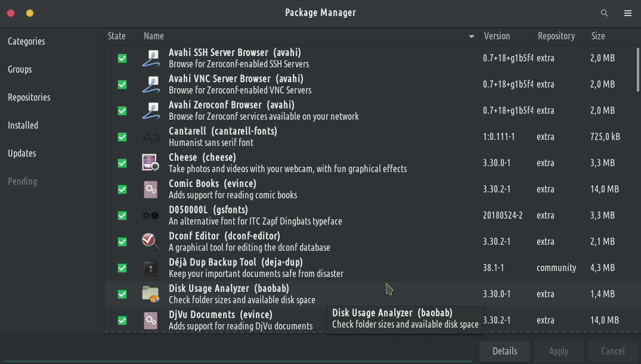
Task: Uncheck the Avahi Zeroconf Browser checkbox
Action: (x=122, y=111)
